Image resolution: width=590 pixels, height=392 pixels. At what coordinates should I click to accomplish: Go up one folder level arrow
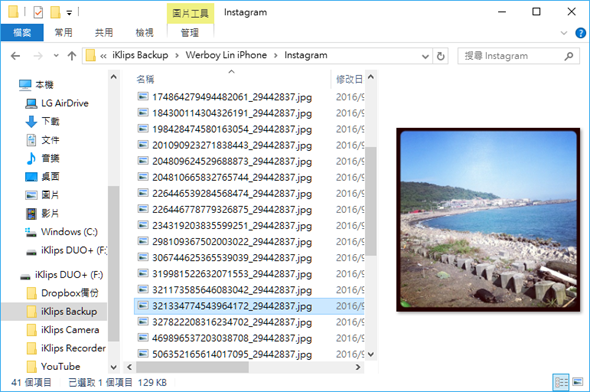(71, 56)
